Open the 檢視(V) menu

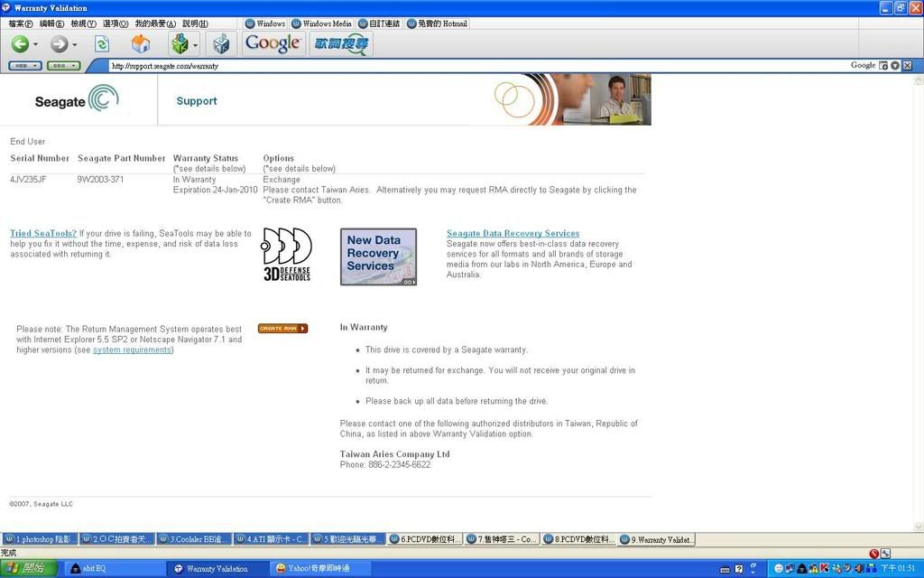[83, 23]
